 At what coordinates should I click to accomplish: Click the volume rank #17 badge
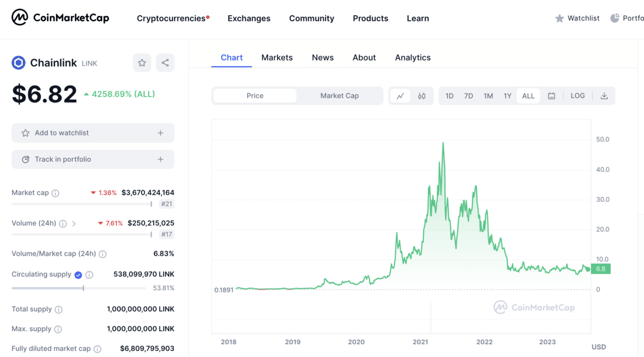pyautogui.click(x=166, y=234)
